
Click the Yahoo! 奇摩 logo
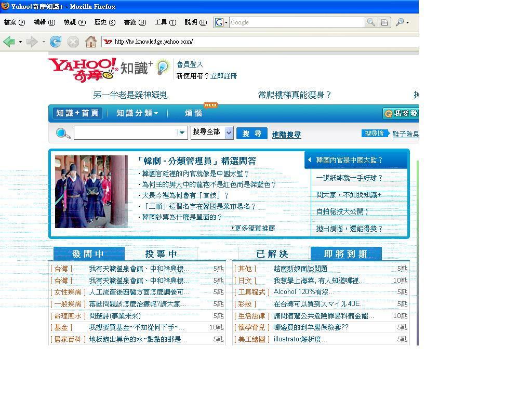(82, 70)
